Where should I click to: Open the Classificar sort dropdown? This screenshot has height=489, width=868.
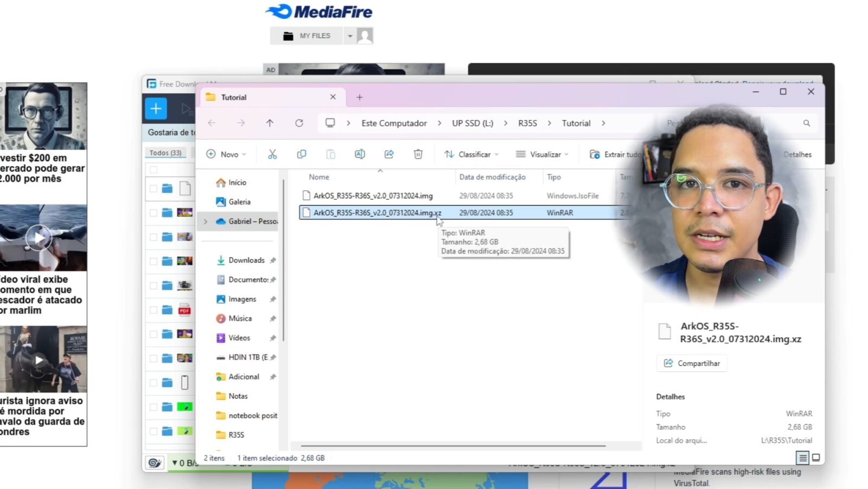tap(471, 154)
